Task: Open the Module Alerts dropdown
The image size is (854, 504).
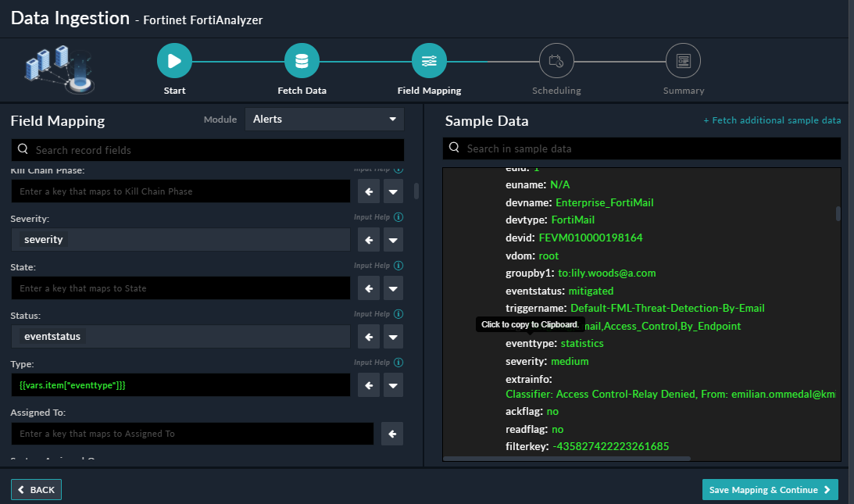Action: 324,119
